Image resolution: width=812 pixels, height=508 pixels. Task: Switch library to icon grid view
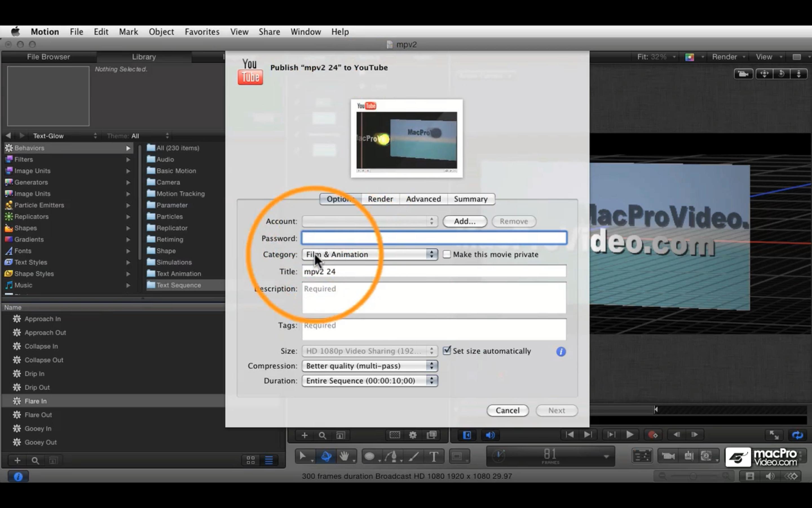(x=251, y=460)
